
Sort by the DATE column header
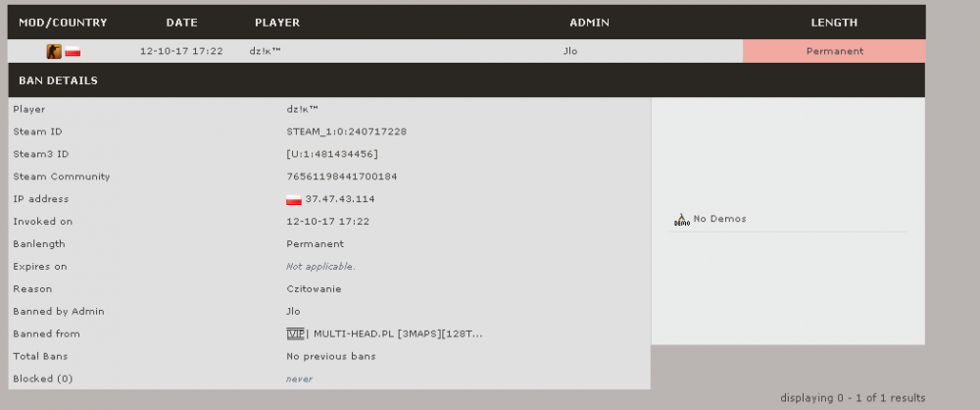tap(181, 22)
